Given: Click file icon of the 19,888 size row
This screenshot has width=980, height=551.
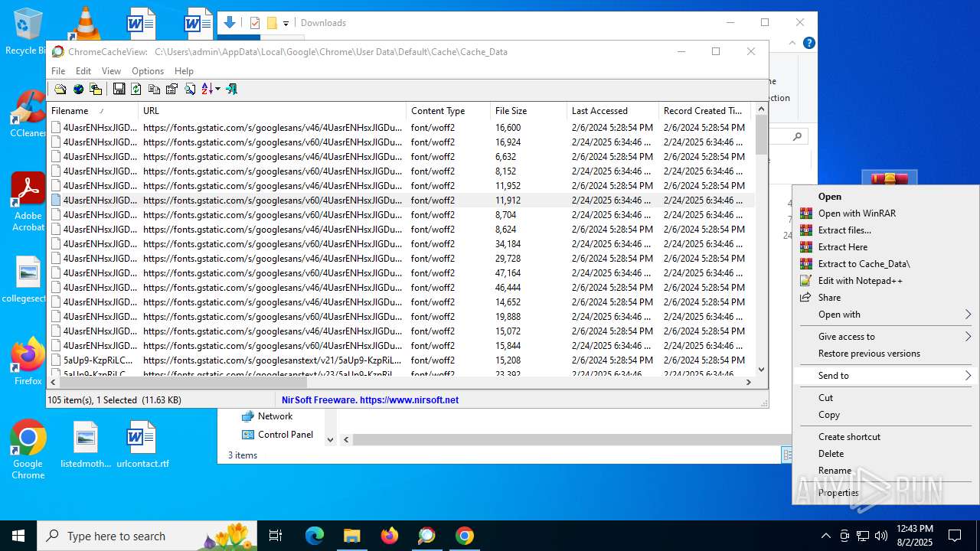Looking at the screenshot, I should 56,317.
